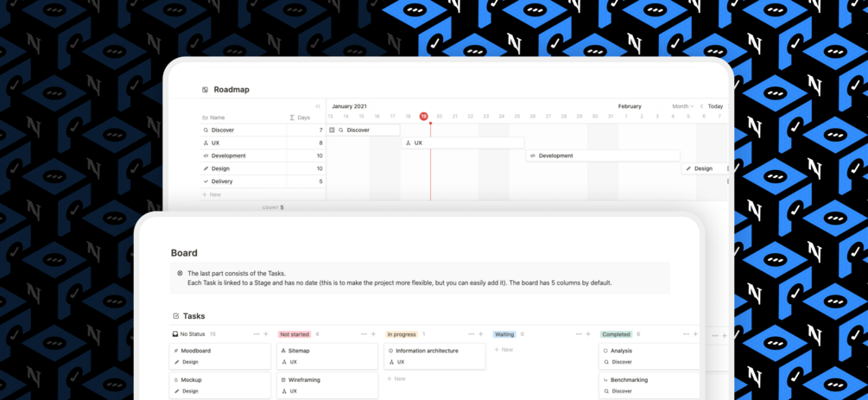Open Waiting column options menu
Viewport: 868px width, 400px height.
(579, 334)
